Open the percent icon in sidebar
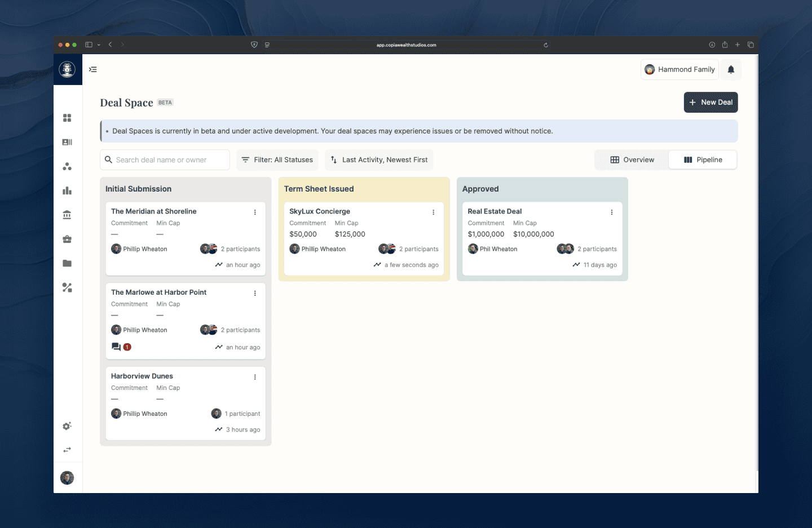Viewport: 812px width, 528px height. (67, 287)
